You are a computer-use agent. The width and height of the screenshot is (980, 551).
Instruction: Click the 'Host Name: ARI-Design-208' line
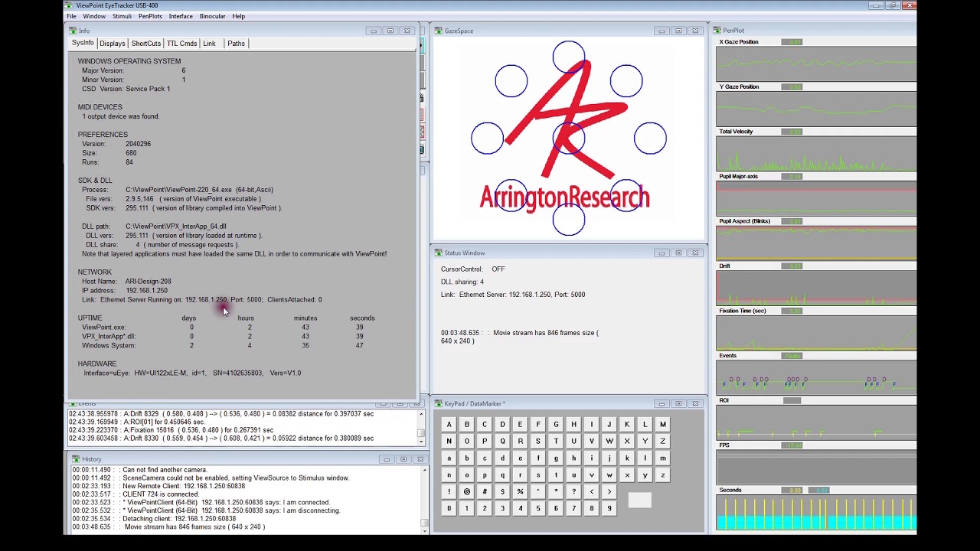pos(126,282)
